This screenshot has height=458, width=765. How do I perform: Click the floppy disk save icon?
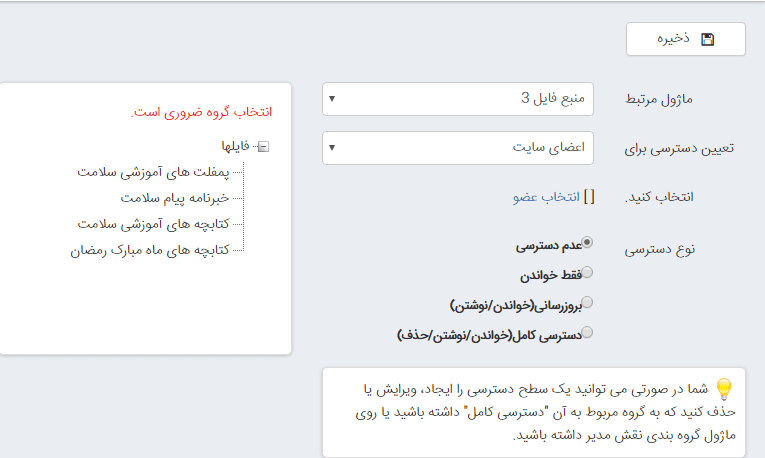pyautogui.click(x=708, y=39)
